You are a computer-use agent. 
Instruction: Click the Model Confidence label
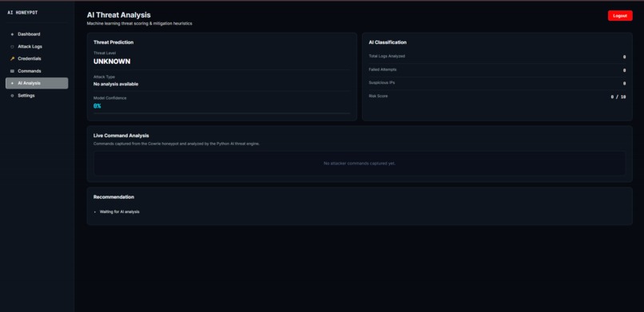tap(110, 98)
